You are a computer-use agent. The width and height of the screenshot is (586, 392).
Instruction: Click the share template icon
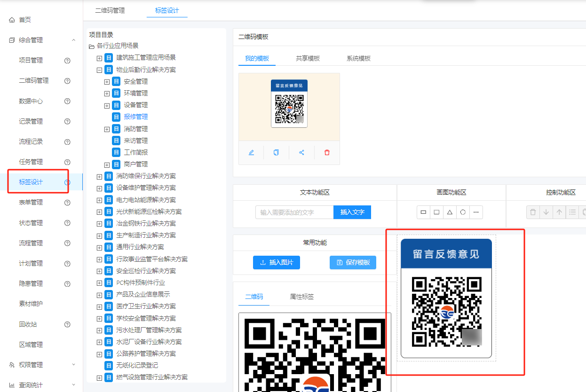coord(301,153)
